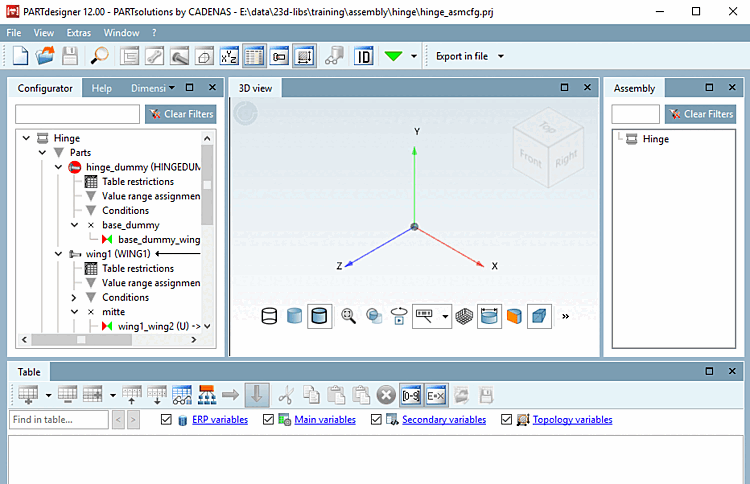Click the rotate animation icon in 3D view
The width and height of the screenshot is (750, 484).
(399, 316)
